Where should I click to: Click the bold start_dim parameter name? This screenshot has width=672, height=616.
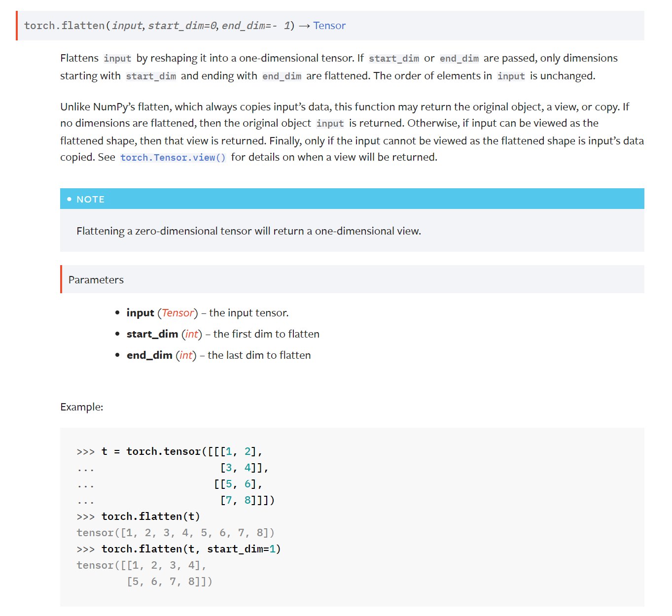[152, 334]
